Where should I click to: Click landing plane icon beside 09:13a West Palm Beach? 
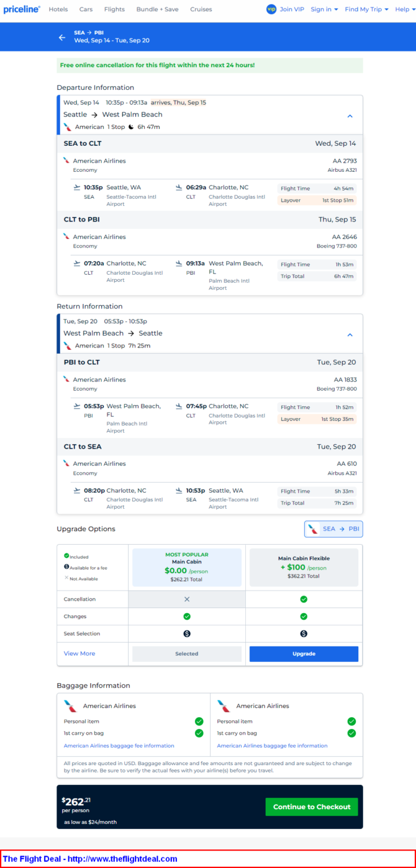179,263
